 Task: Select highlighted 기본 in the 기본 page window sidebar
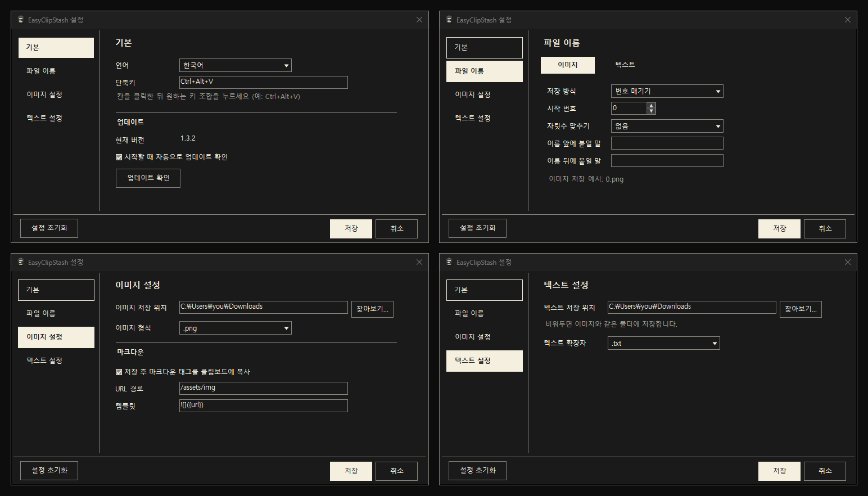[x=56, y=48]
